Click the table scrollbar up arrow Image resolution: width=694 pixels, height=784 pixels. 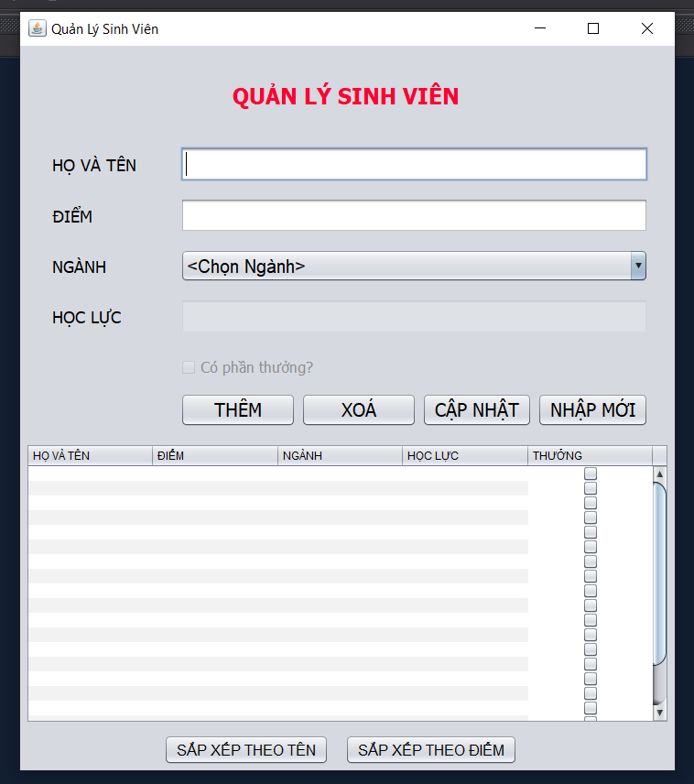click(659, 474)
